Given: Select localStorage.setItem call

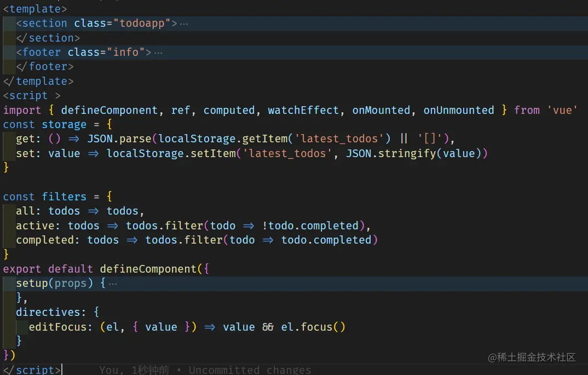Looking at the screenshot, I should [x=171, y=153].
